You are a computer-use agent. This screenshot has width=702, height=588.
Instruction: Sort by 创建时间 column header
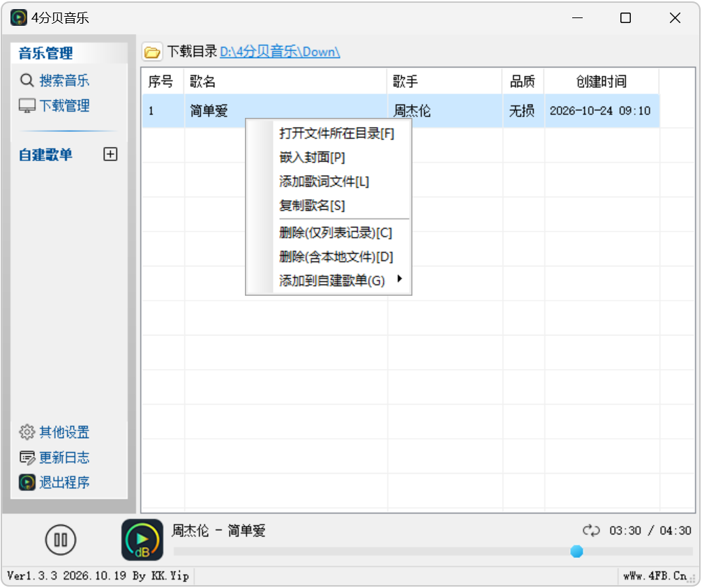[x=601, y=82]
